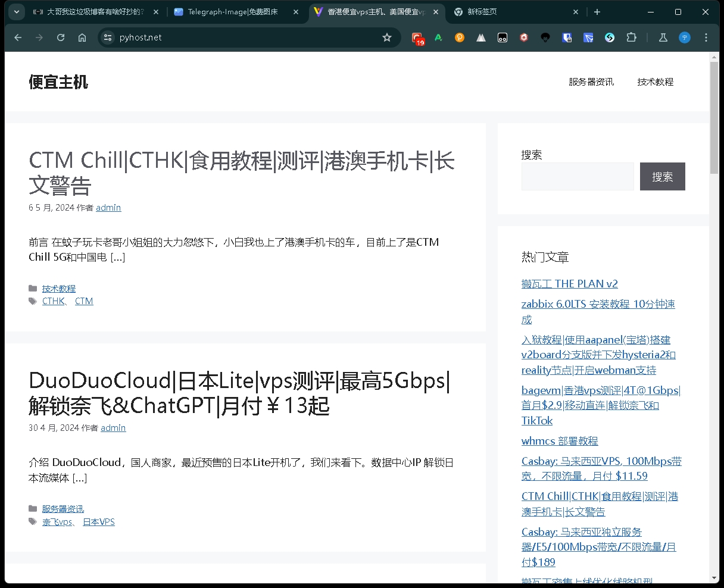724x588 pixels.
Task: Reload the pyhost.net page
Action: pyautogui.click(x=61, y=37)
